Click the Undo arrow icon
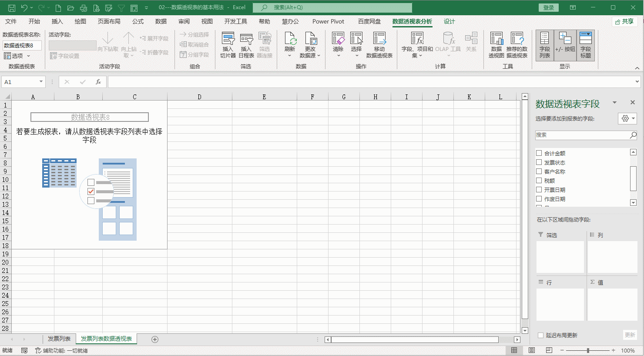Image resolution: width=644 pixels, height=356 pixels. [x=24, y=8]
